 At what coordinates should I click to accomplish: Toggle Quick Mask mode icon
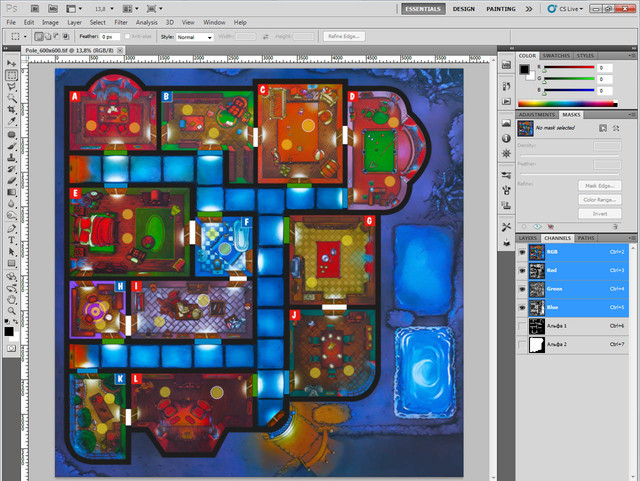[x=11, y=348]
